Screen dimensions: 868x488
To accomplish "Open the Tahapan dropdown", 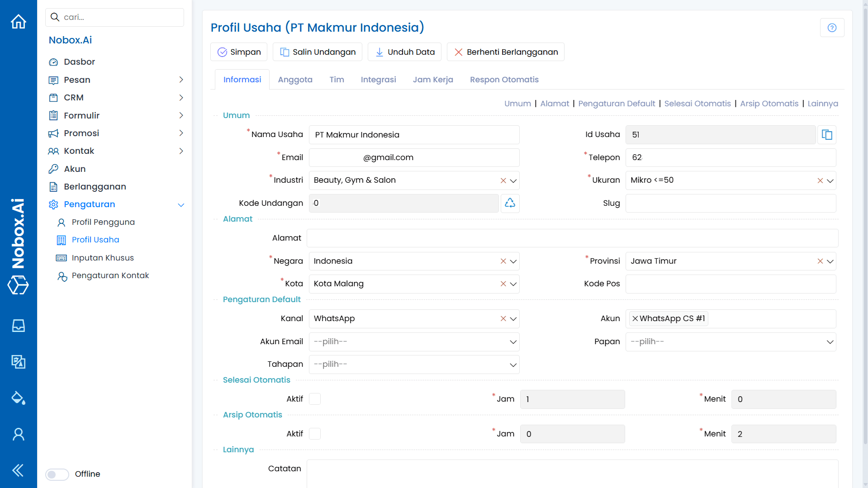I will tap(413, 364).
